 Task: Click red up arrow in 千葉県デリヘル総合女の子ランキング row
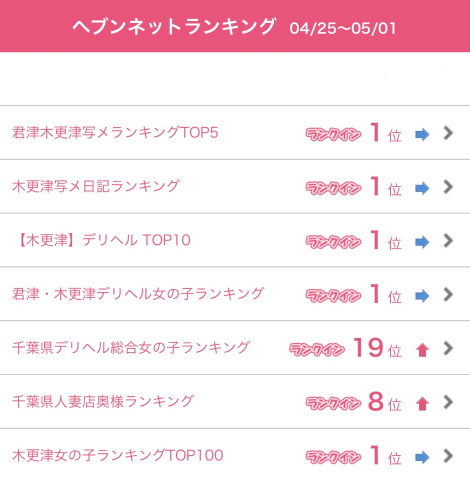click(x=422, y=350)
